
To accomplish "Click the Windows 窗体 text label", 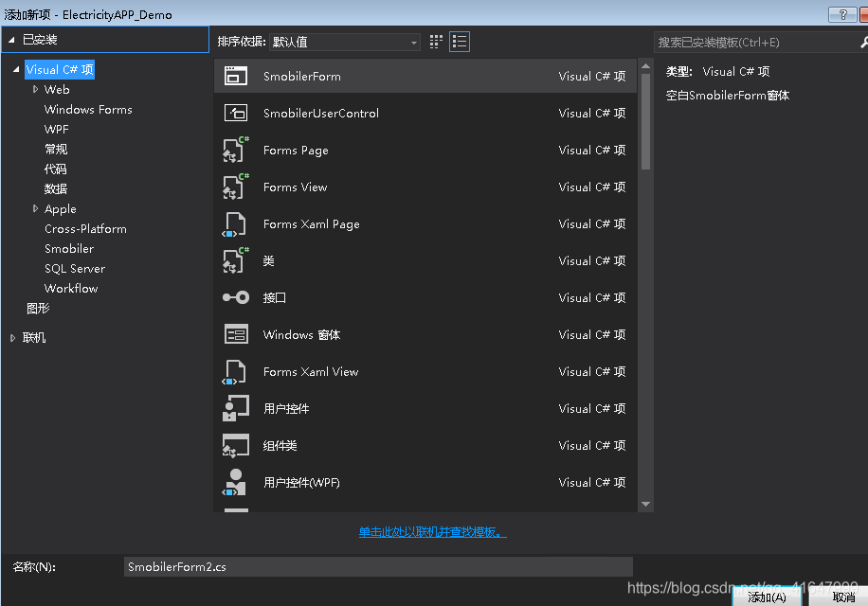I will tap(301, 334).
